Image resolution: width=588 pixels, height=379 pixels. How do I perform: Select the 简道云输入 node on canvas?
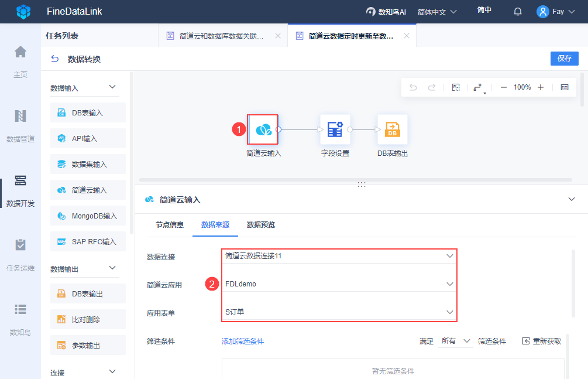(x=263, y=129)
